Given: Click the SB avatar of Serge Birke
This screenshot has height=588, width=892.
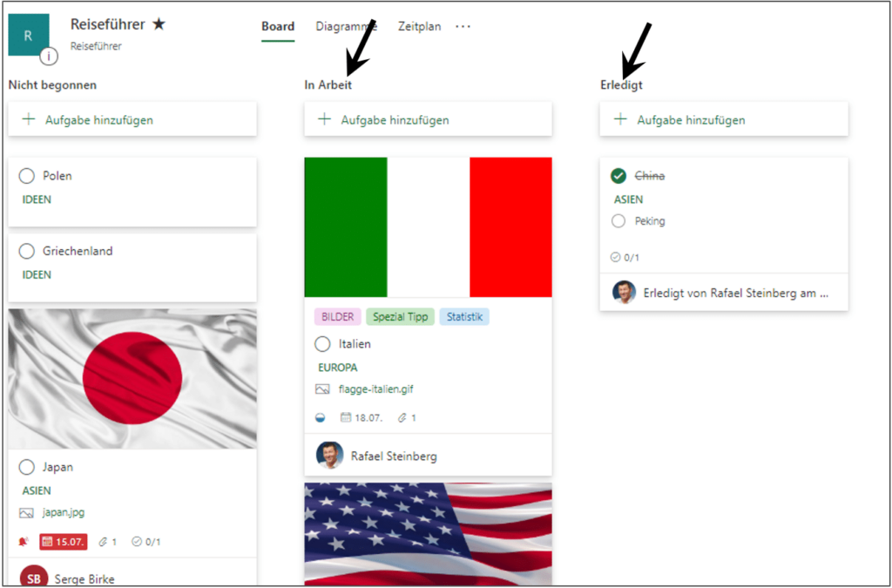Looking at the screenshot, I should click(34, 577).
